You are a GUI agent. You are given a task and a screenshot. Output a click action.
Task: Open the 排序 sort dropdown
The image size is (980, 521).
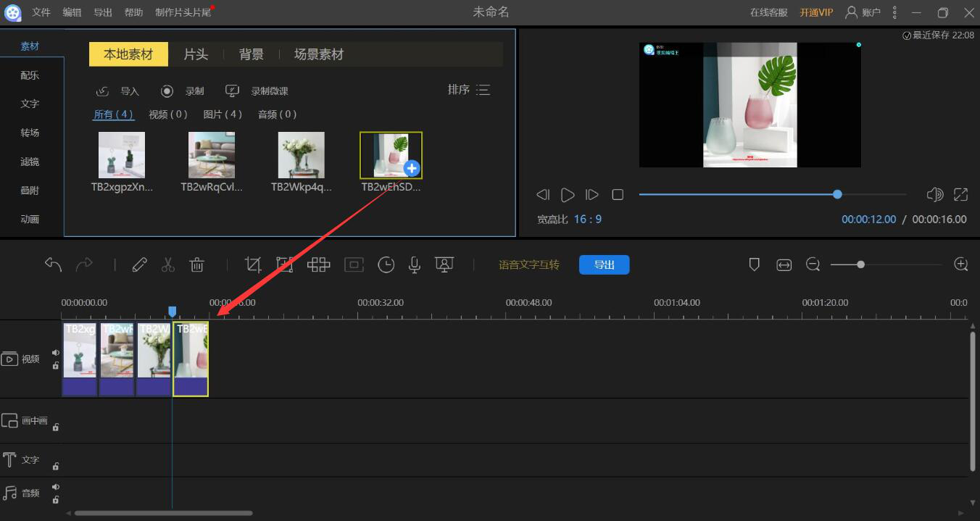coord(469,90)
